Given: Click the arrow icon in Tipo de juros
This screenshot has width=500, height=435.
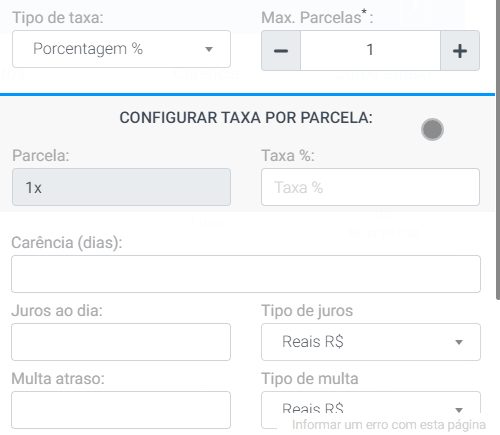Looking at the screenshot, I should pyautogui.click(x=459, y=342).
